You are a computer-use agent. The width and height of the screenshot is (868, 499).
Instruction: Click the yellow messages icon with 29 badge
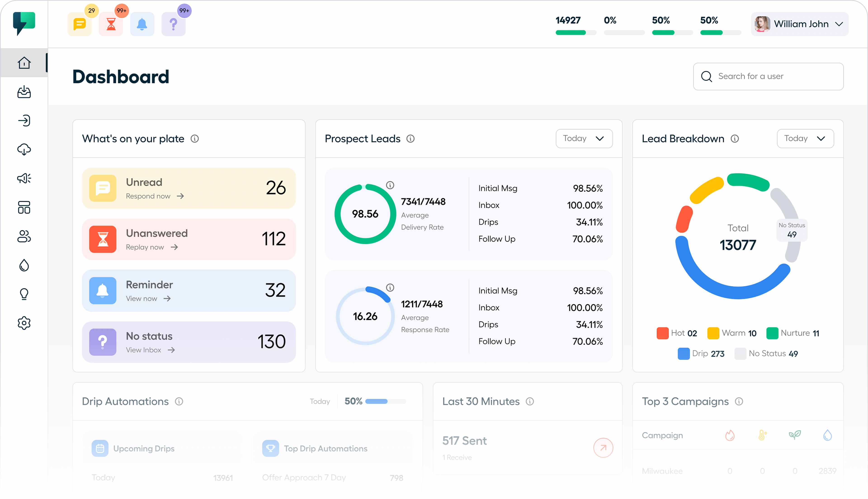click(80, 24)
